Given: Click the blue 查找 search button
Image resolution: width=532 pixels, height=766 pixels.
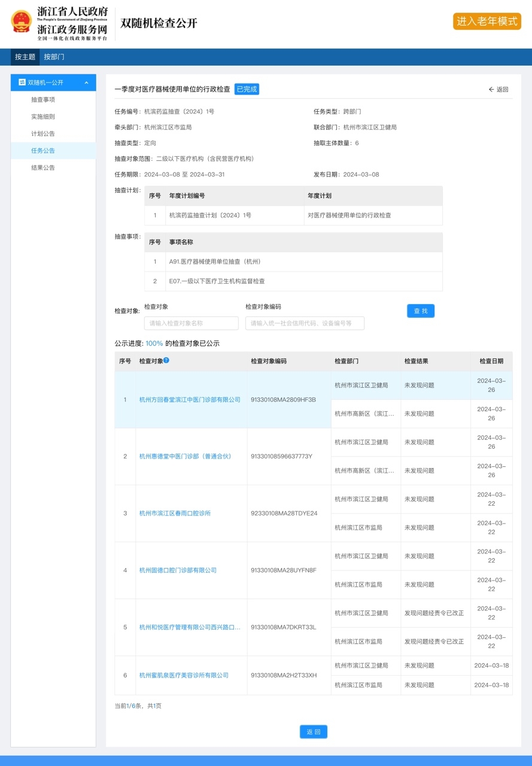Looking at the screenshot, I should coord(421,311).
